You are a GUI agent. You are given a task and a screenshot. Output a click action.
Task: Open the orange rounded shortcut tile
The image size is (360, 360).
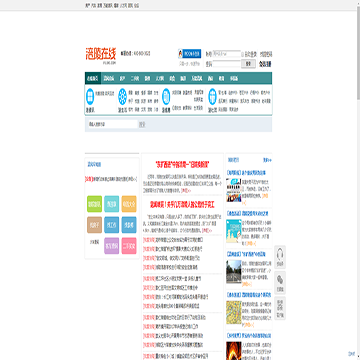(129, 204)
